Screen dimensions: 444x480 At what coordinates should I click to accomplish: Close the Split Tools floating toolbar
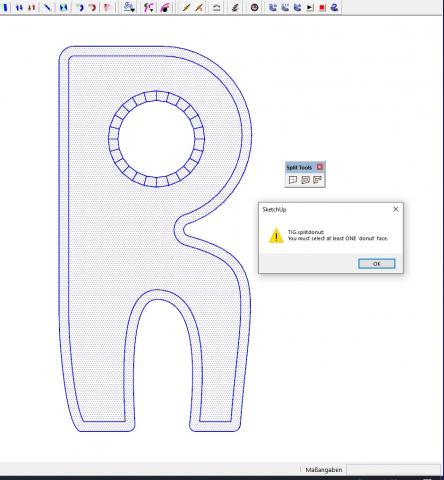pos(320,167)
